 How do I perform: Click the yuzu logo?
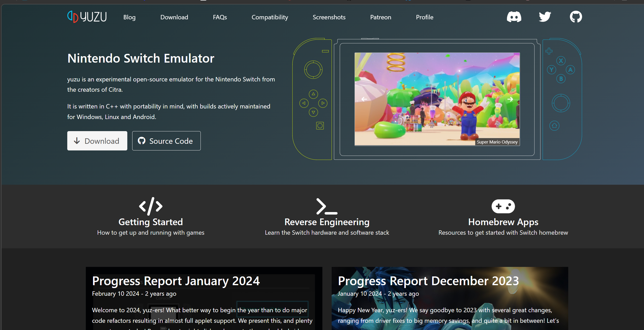pos(87,17)
